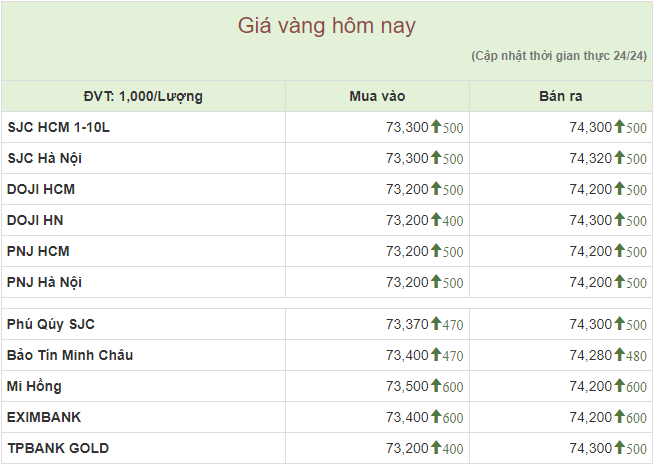The width and height of the screenshot is (656, 468).
Task: Click up arrow in EXIMBANK sell cell
Action: [620, 416]
